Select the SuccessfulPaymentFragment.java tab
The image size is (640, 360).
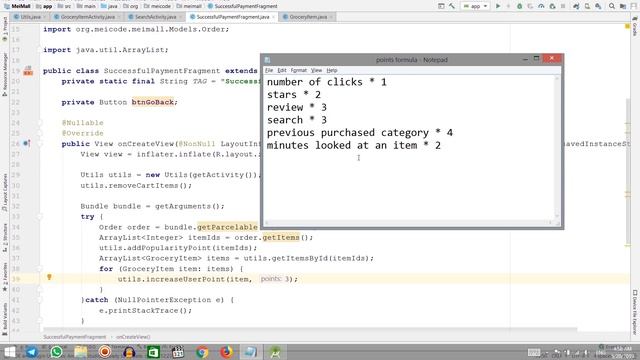point(233,17)
